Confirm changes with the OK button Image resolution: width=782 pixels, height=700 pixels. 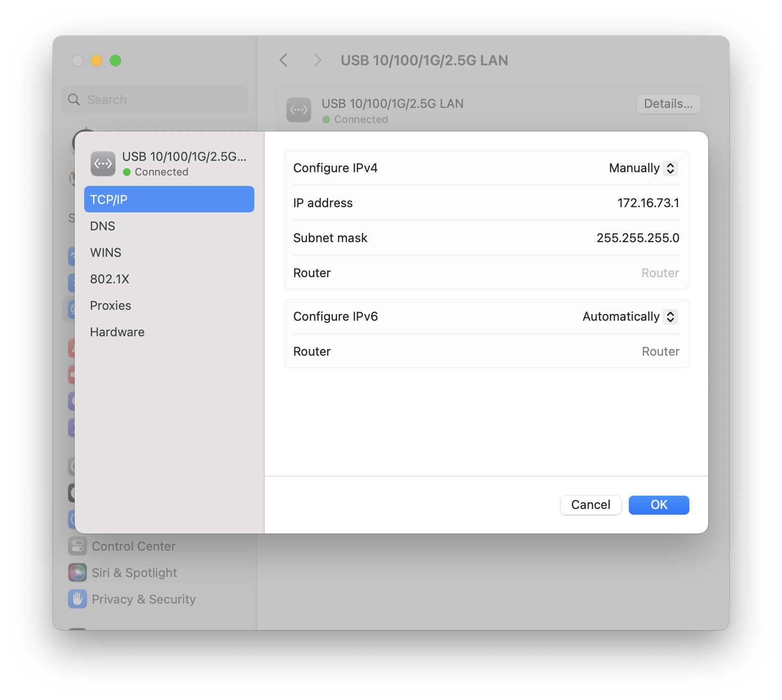(659, 505)
